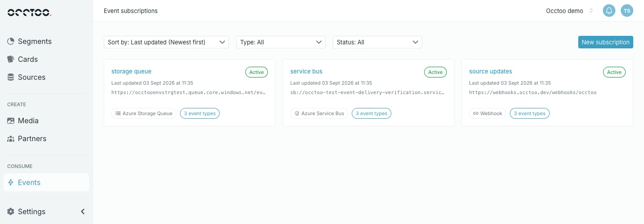Click the Azure Storage Queue list icon

tap(118, 113)
